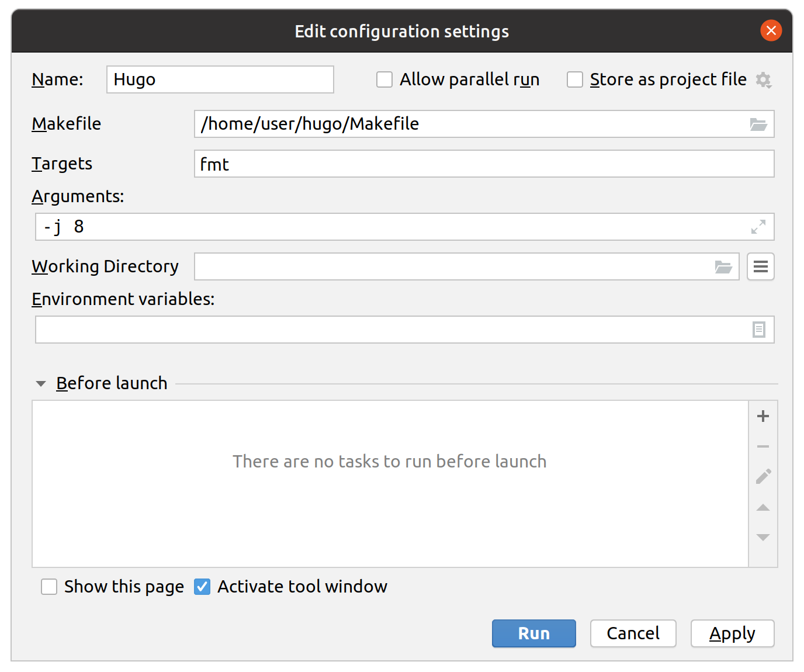The image size is (804, 672).
Task: Enable Allow parallel run
Action: [384, 79]
